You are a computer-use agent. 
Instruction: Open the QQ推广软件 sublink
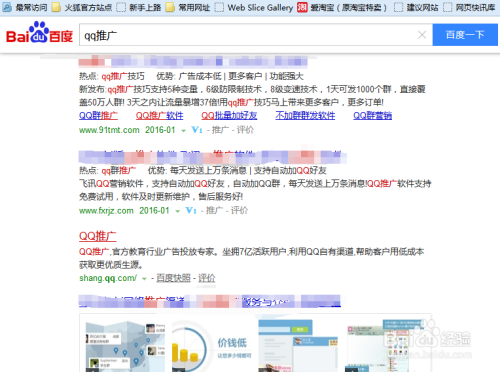[x=159, y=116]
